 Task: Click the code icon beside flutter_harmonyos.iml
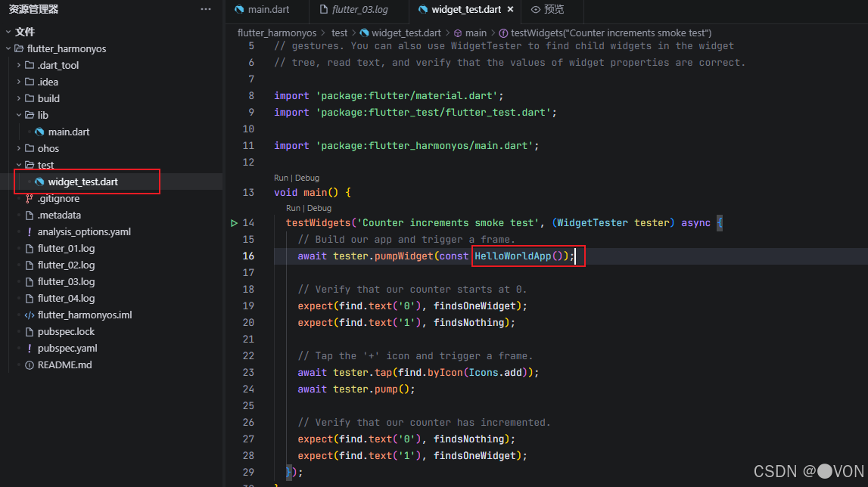point(30,315)
